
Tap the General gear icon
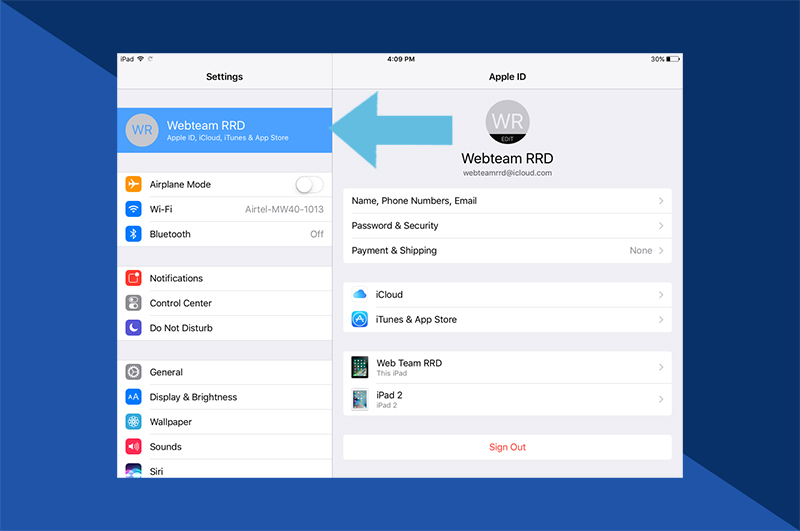pos(133,372)
